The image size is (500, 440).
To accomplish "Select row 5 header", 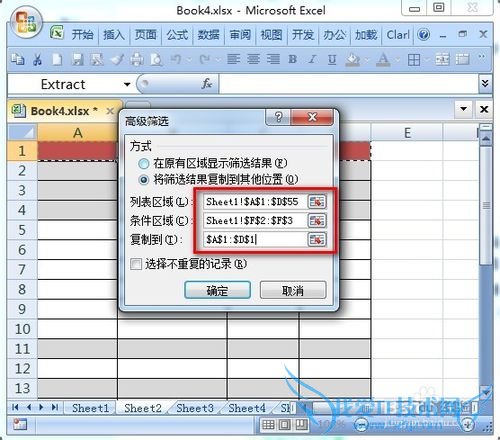I will click(22, 230).
